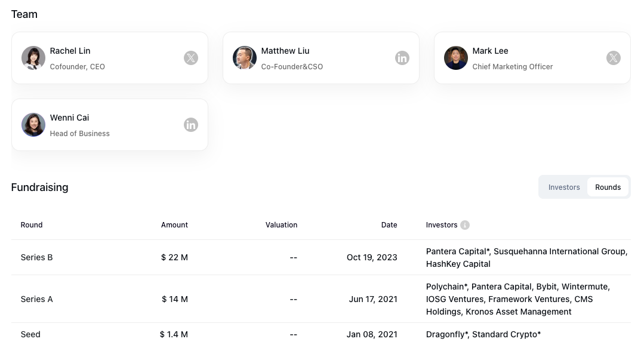Click Polychain in Series A investors
The width and height of the screenshot is (644, 351).
click(446, 287)
